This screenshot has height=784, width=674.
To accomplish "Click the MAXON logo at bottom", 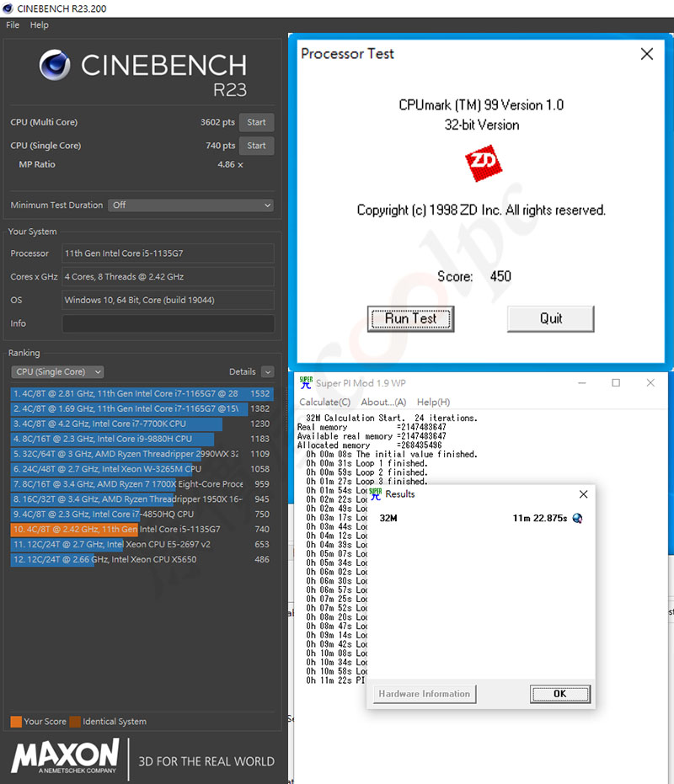I will tap(65, 758).
